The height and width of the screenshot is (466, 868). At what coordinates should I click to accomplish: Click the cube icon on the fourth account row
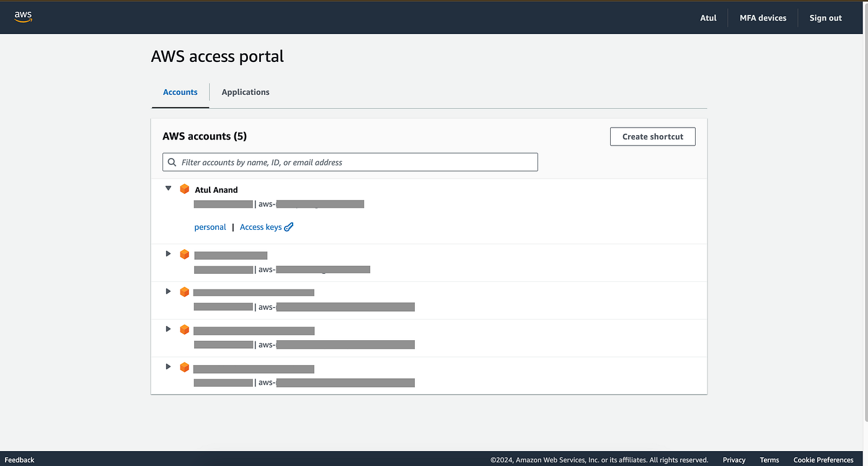tap(184, 329)
